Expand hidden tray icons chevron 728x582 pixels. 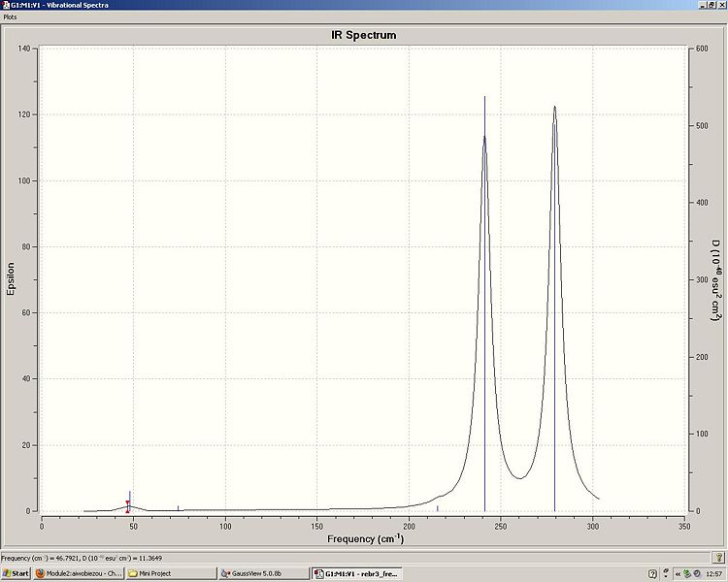click(x=678, y=574)
